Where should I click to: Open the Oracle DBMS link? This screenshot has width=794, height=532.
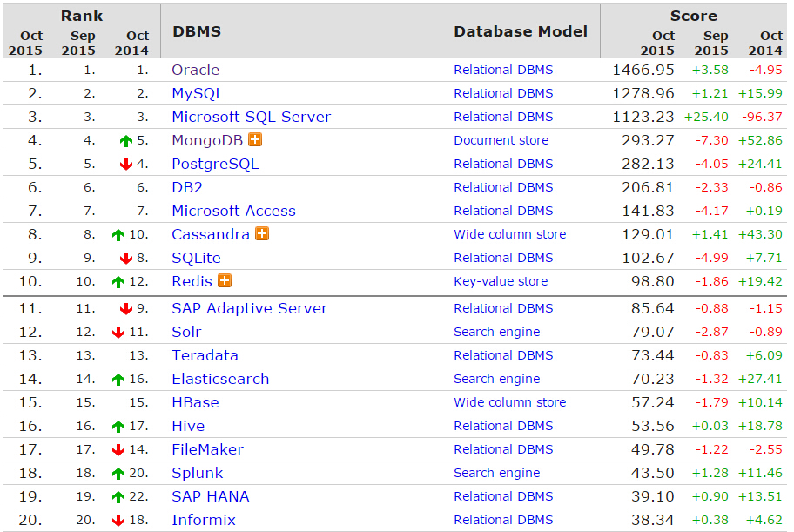coord(196,70)
